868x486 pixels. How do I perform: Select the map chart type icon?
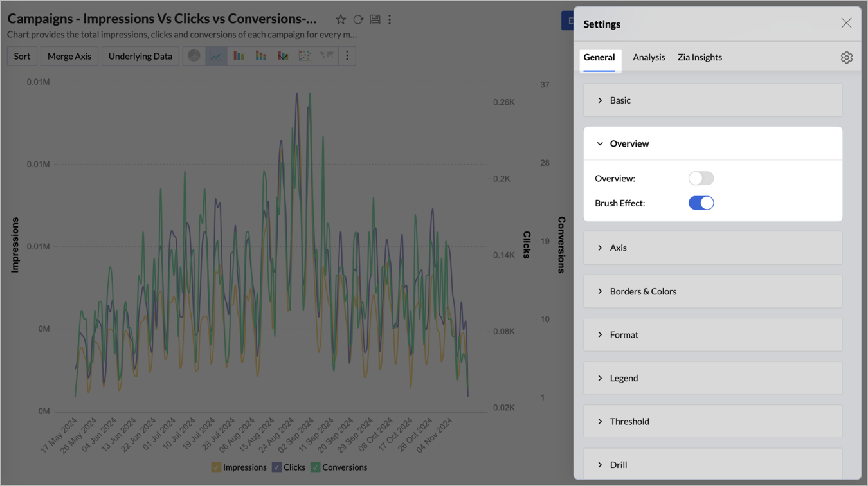pos(327,56)
